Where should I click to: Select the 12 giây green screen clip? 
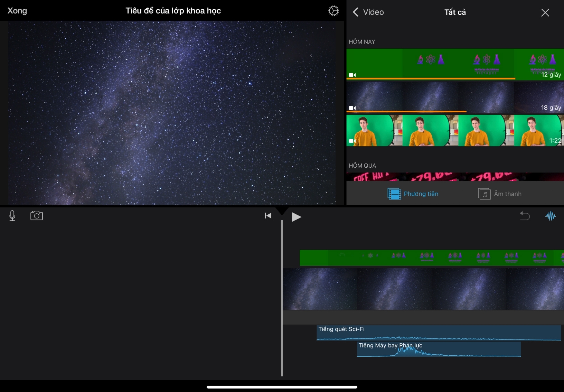455,64
